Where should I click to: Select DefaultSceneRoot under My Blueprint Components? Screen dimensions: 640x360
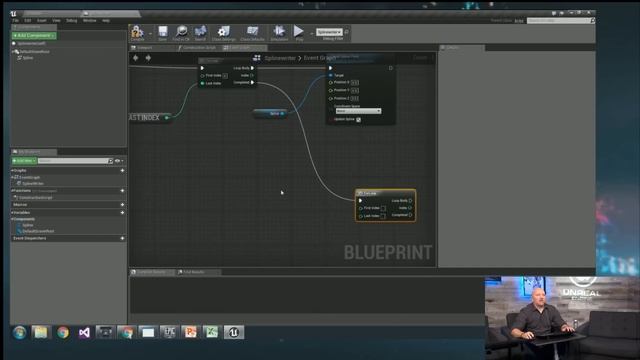(36, 231)
